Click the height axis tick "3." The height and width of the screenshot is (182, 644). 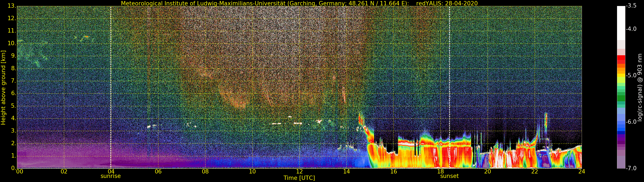pos(13,131)
